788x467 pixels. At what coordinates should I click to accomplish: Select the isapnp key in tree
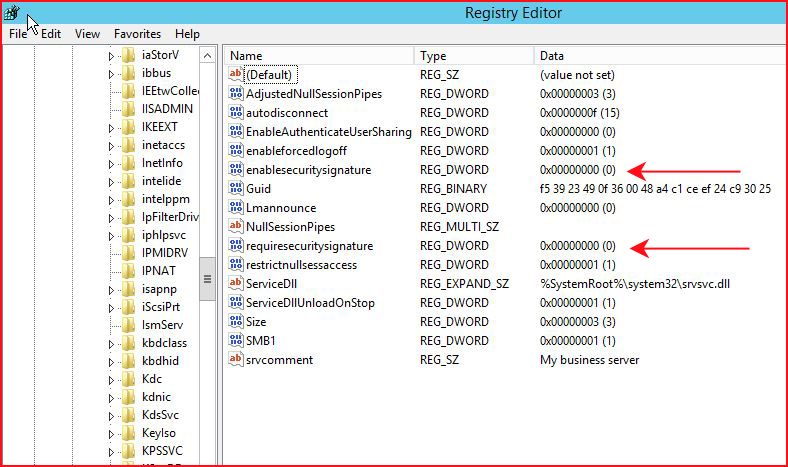159,289
